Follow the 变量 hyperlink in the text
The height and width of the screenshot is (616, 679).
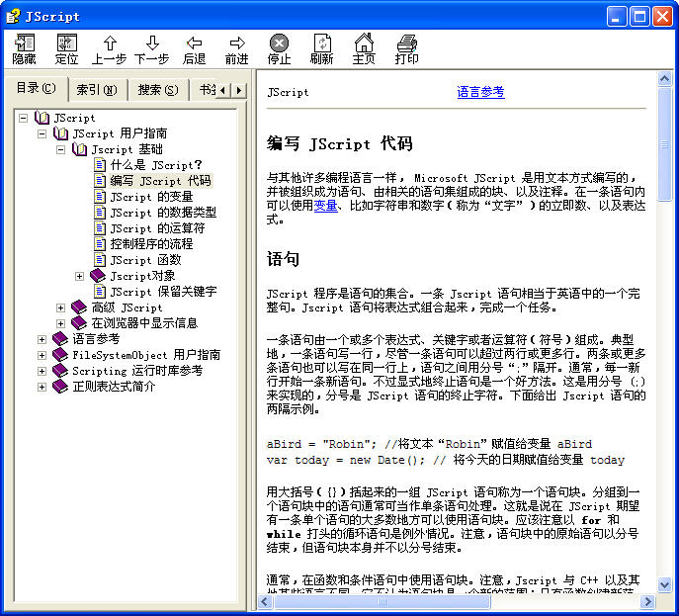[325, 206]
